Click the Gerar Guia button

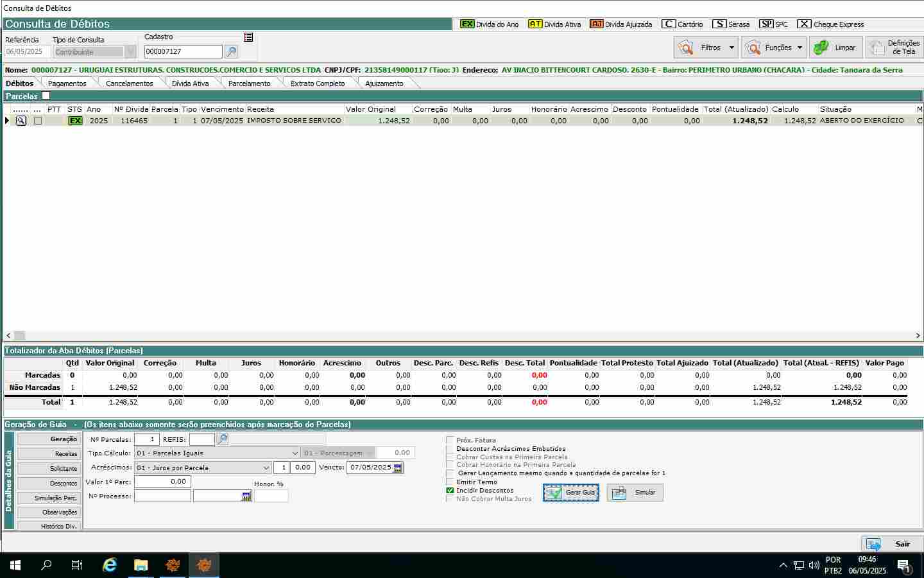point(571,493)
